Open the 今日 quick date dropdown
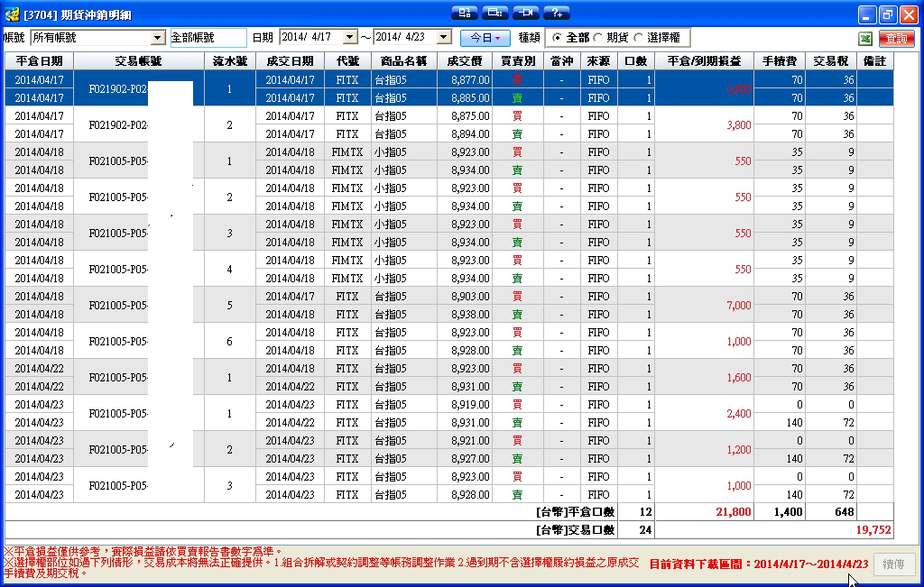The width and height of the screenshot is (924, 587). click(485, 38)
